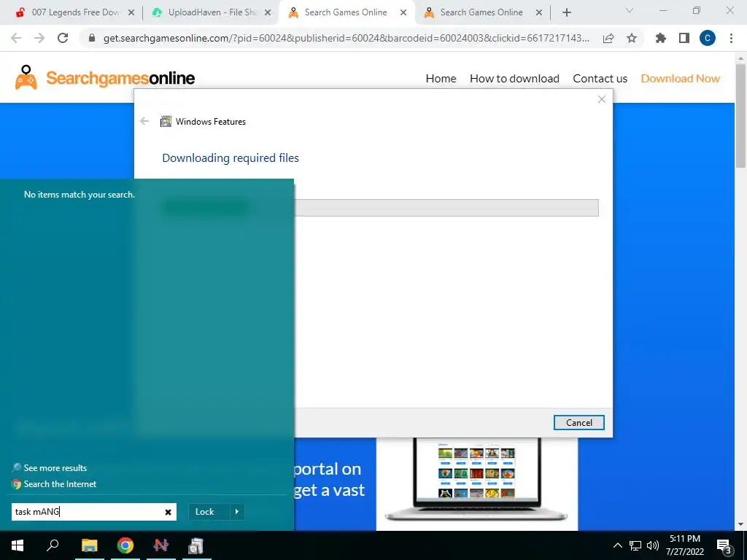Close the 007 Legends tab
The width and height of the screenshot is (747, 560).
[x=131, y=13]
